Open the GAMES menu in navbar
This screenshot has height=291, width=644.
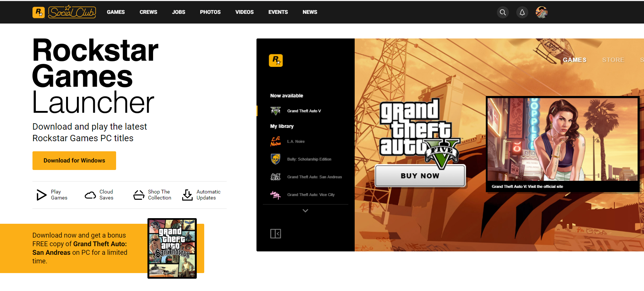(x=116, y=12)
